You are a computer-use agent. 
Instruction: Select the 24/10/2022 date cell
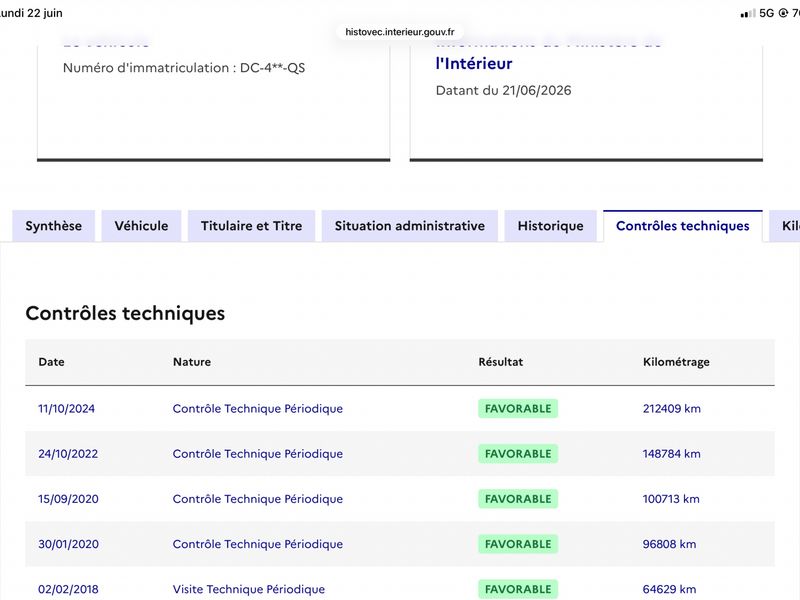pyautogui.click(x=68, y=454)
